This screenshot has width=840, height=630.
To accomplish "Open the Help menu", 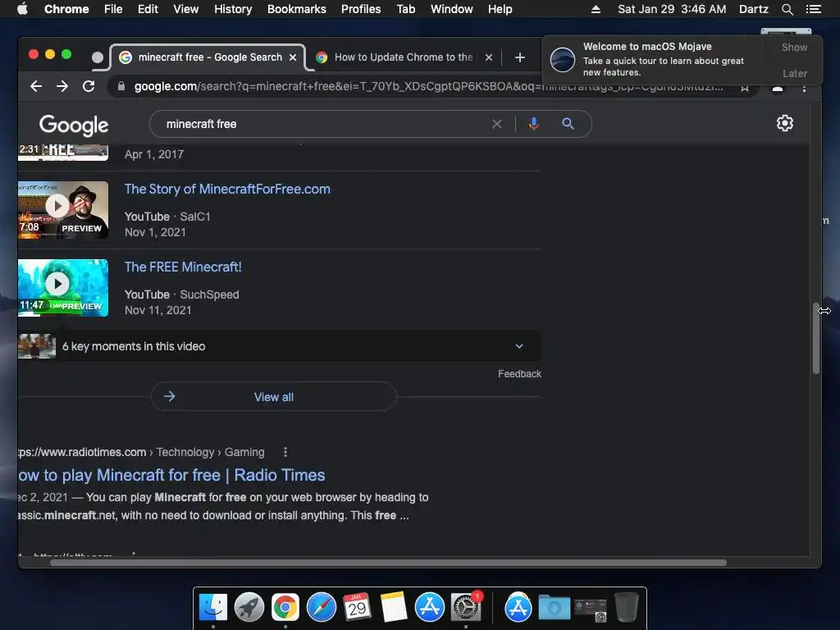I will (500, 9).
